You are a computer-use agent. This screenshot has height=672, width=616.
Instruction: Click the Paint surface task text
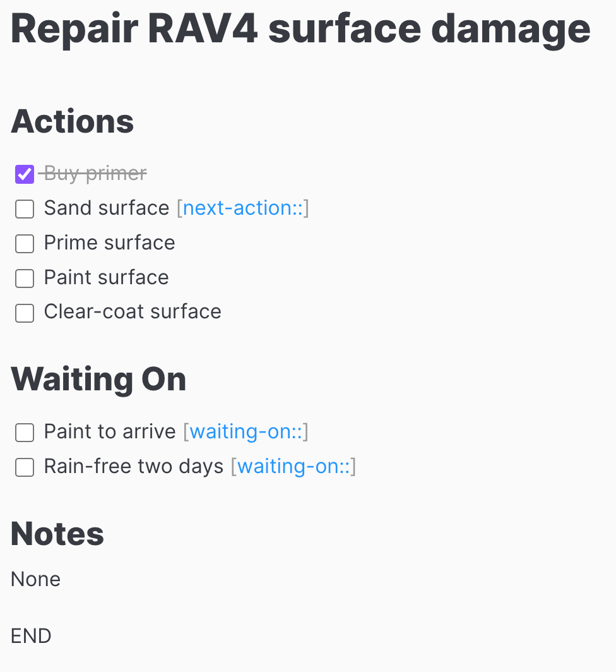[107, 277]
